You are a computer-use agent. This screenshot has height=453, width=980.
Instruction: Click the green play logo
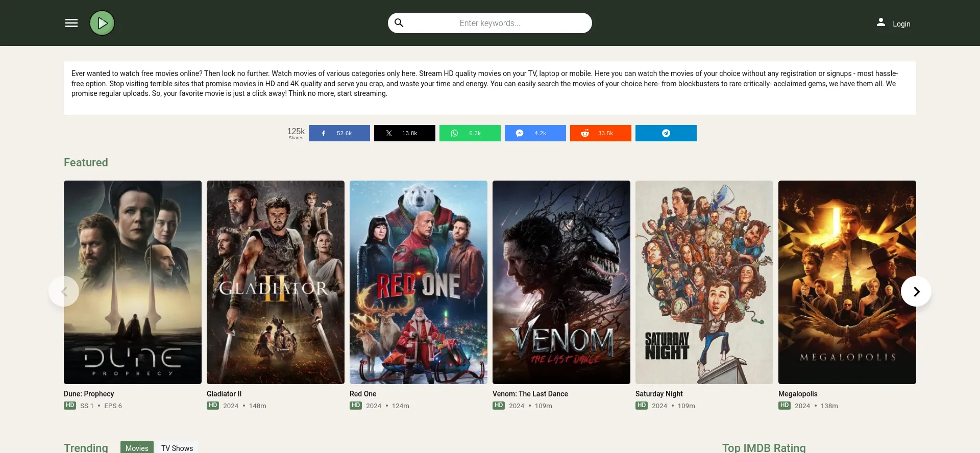tap(102, 23)
